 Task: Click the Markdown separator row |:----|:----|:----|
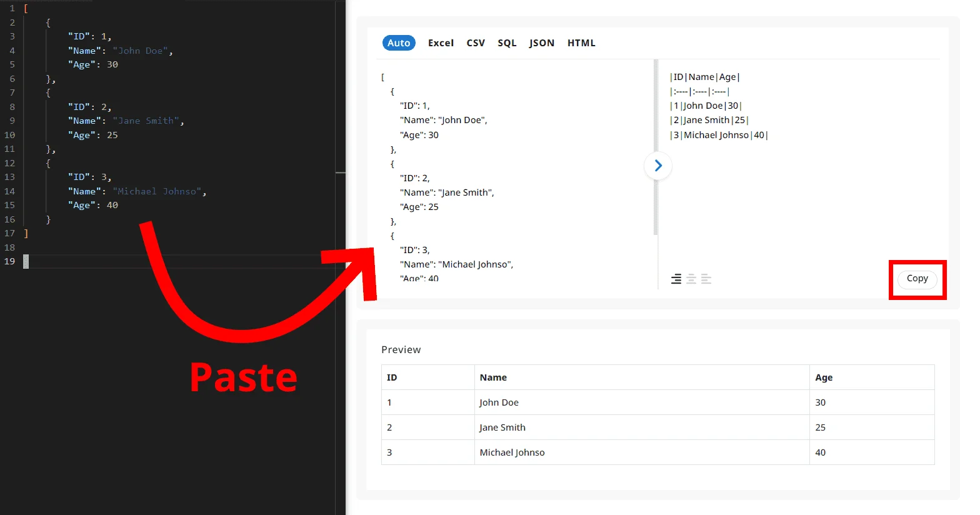pos(699,91)
